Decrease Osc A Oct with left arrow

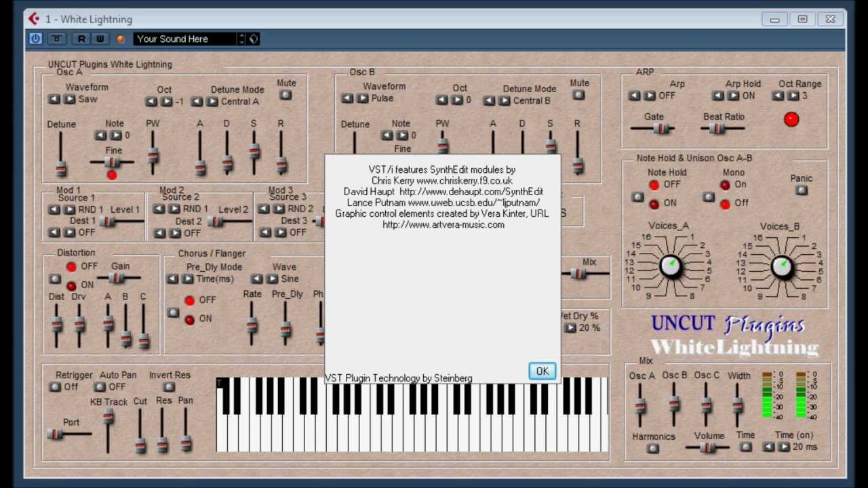coord(151,102)
